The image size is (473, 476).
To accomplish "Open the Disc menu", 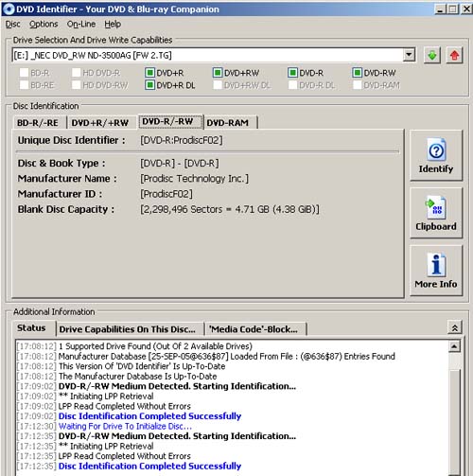I will (x=13, y=24).
